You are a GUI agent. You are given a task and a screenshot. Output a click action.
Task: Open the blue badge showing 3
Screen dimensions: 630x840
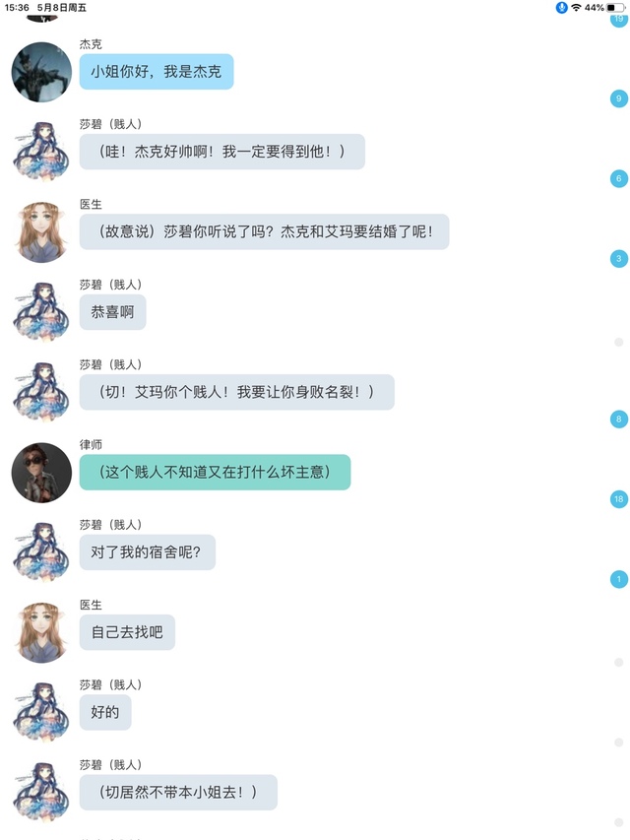click(x=619, y=259)
